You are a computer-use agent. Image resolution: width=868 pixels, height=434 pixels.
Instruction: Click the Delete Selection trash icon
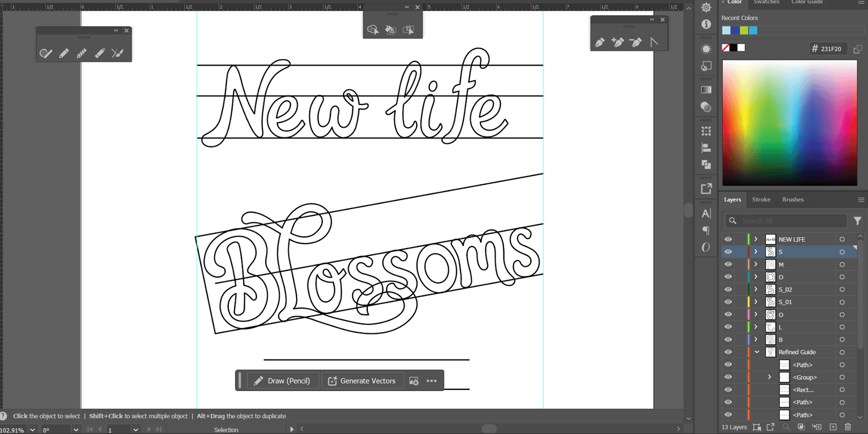tap(848, 427)
